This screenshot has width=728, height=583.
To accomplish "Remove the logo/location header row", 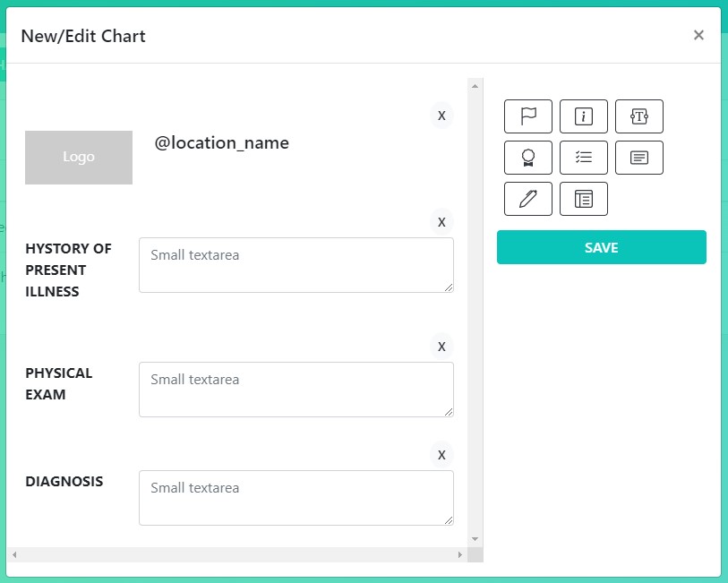I will tap(441, 116).
